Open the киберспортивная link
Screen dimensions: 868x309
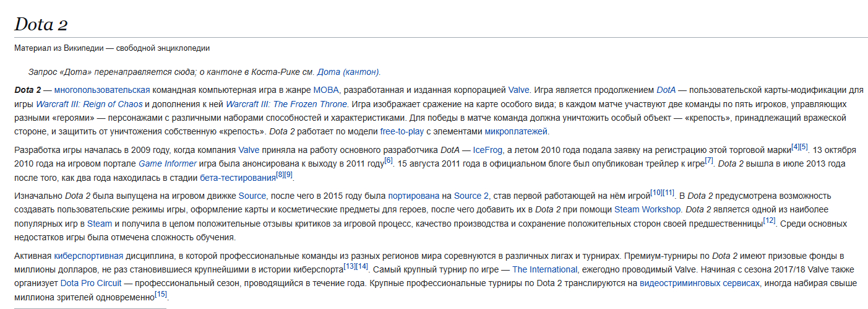[89, 255]
